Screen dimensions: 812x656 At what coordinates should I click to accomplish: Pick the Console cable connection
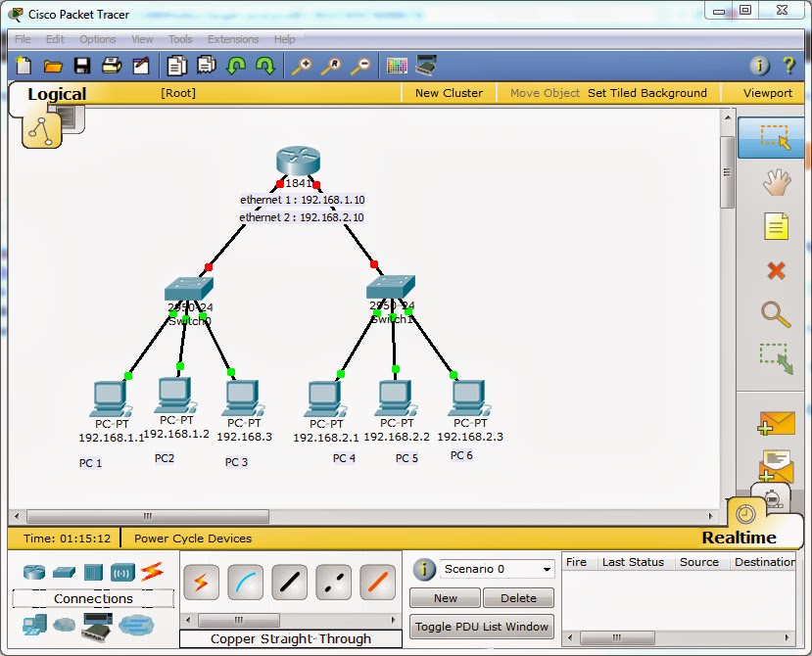click(x=246, y=583)
